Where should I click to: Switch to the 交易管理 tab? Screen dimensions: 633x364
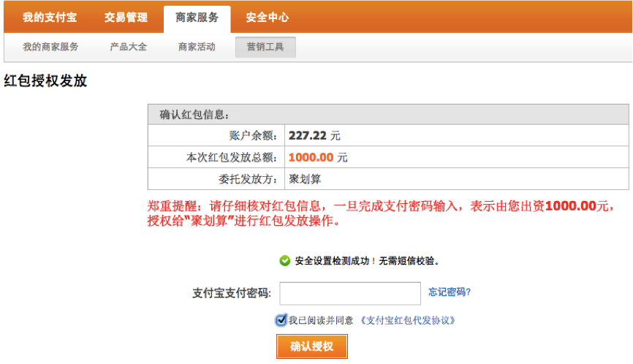click(126, 18)
